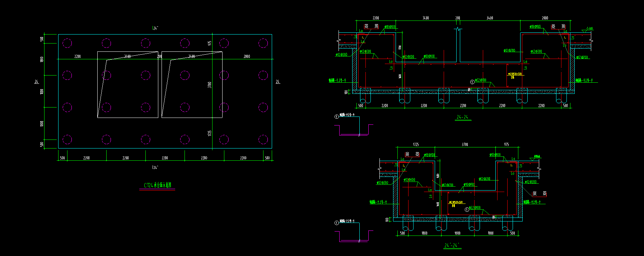Click the 2800 dimension atop section 24-24
The image size is (644, 256).
click(x=545, y=18)
